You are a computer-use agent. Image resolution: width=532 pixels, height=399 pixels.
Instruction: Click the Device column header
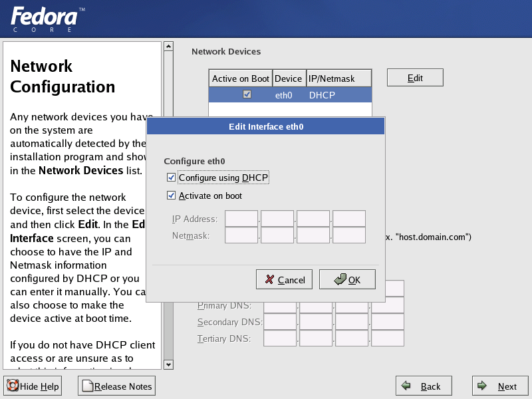click(289, 78)
